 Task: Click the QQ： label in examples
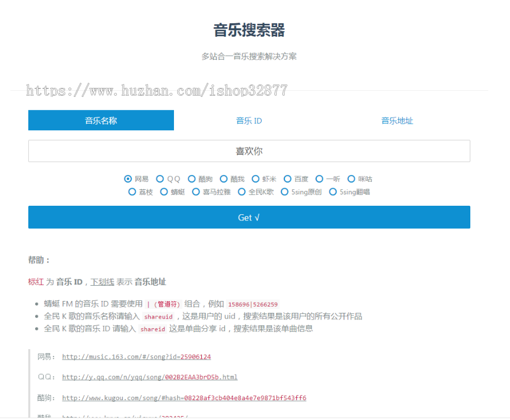click(x=46, y=377)
